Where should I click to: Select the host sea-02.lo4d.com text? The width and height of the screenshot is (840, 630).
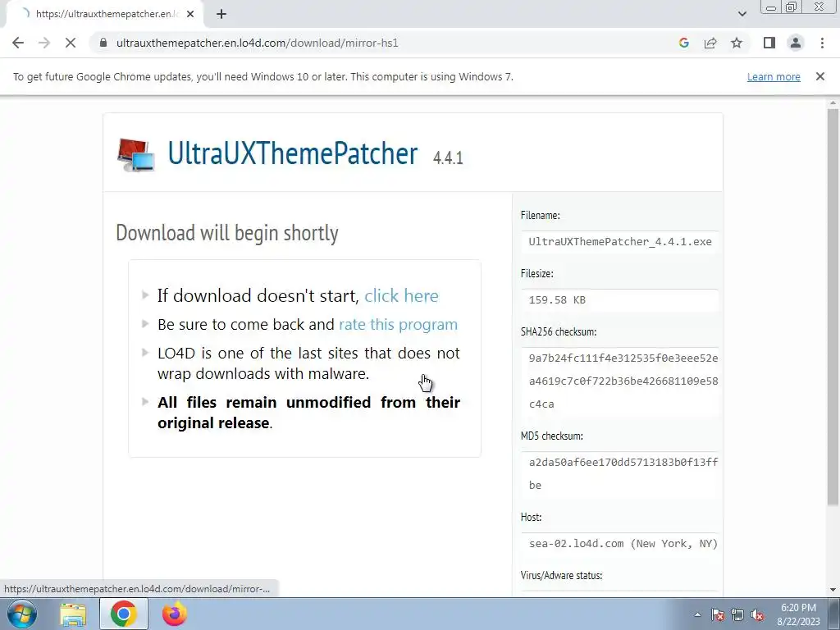[623, 544]
